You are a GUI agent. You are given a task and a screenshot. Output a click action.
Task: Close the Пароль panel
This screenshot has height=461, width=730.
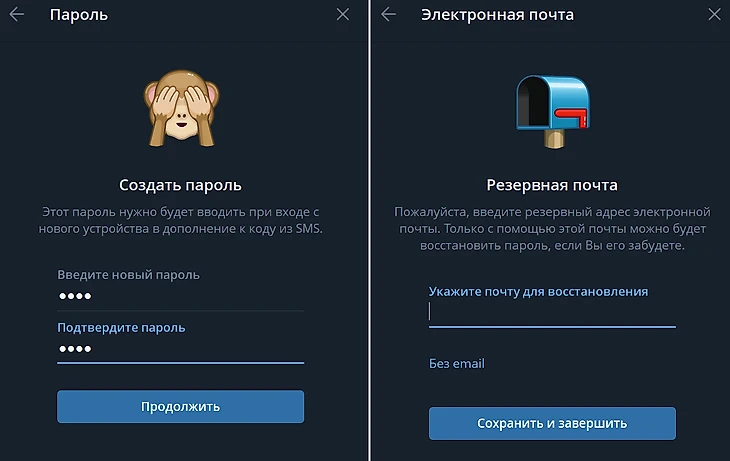(343, 14)
